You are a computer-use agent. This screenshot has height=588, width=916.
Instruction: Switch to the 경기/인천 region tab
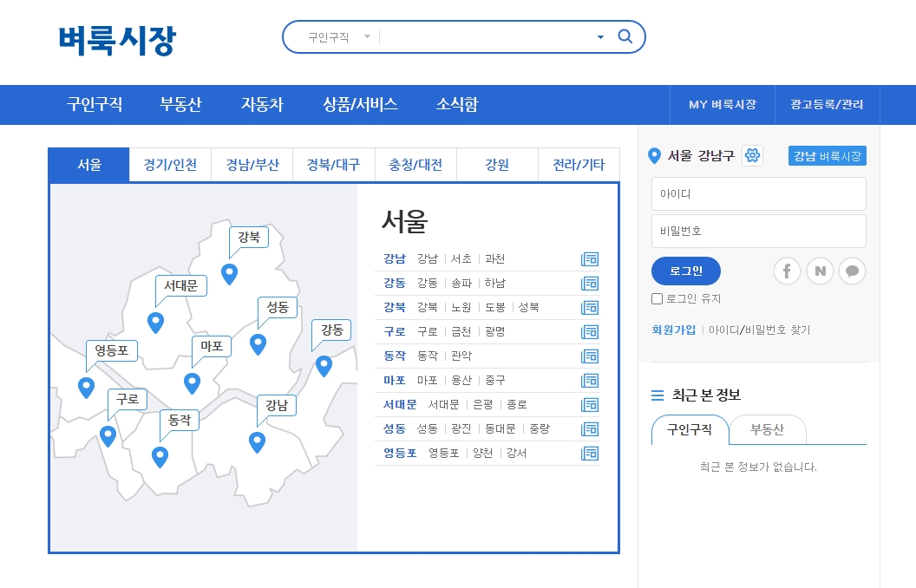(170, 165)
